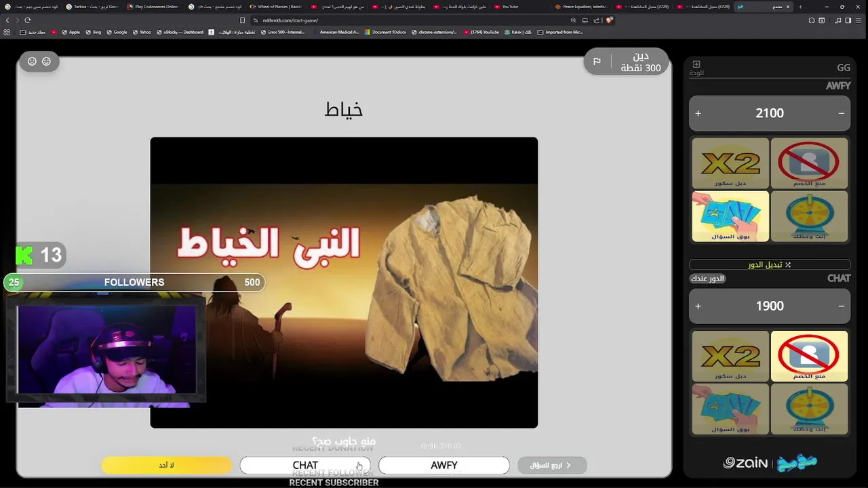Open the Document 10.docx bookmark
The width and height of the screenshot is (868, 488).
[x=386, y=32]
